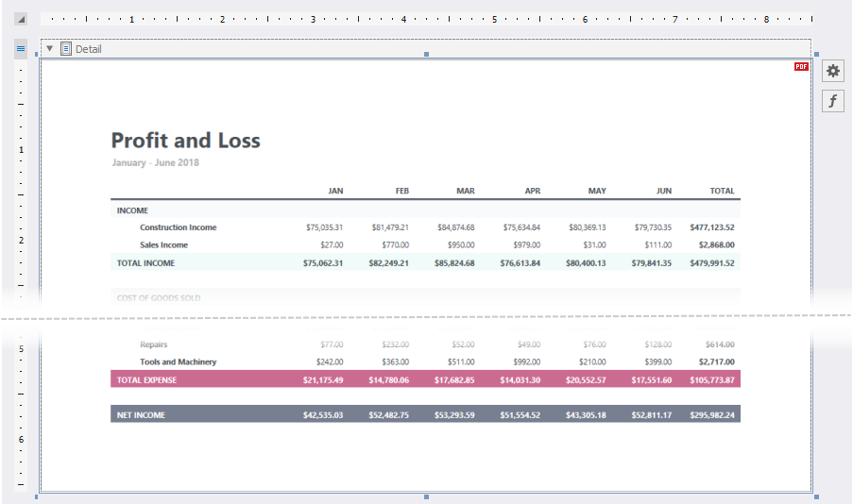Viewport: 853px width, 504px height.
Task: Click the top center resize handle
Action: point(427,55)
